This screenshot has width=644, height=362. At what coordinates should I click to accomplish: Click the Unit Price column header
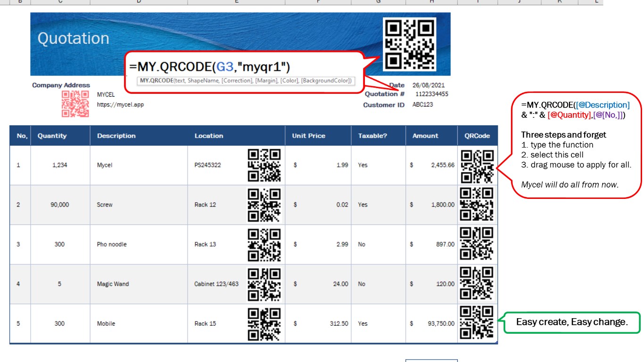coord(318,136)
